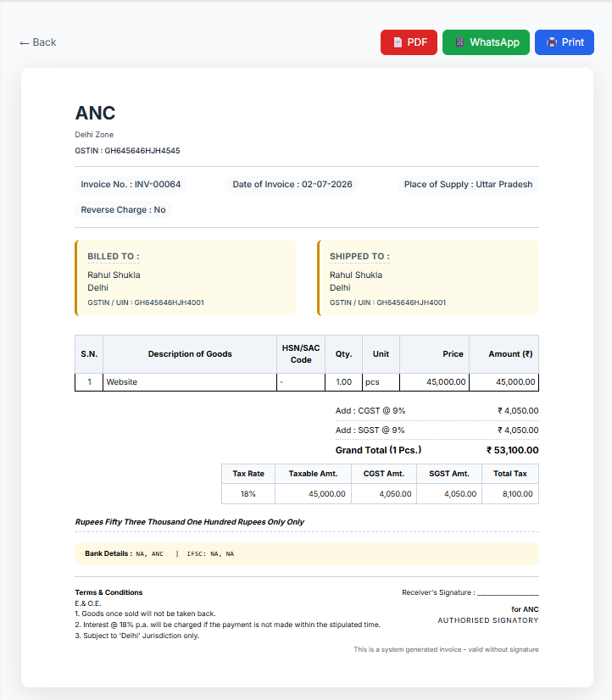Click the Amount (₹) column header
The image size is (612, 700).
504,354
